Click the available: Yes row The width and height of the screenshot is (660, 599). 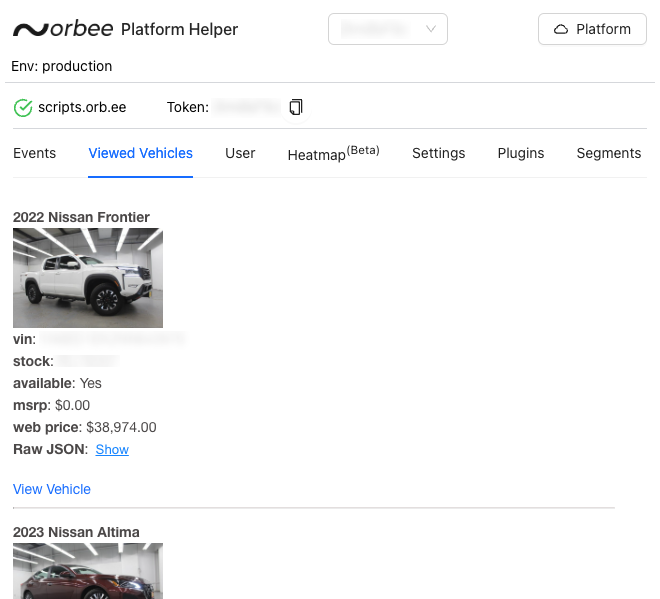pyautogui.click(x=57, y=383)
